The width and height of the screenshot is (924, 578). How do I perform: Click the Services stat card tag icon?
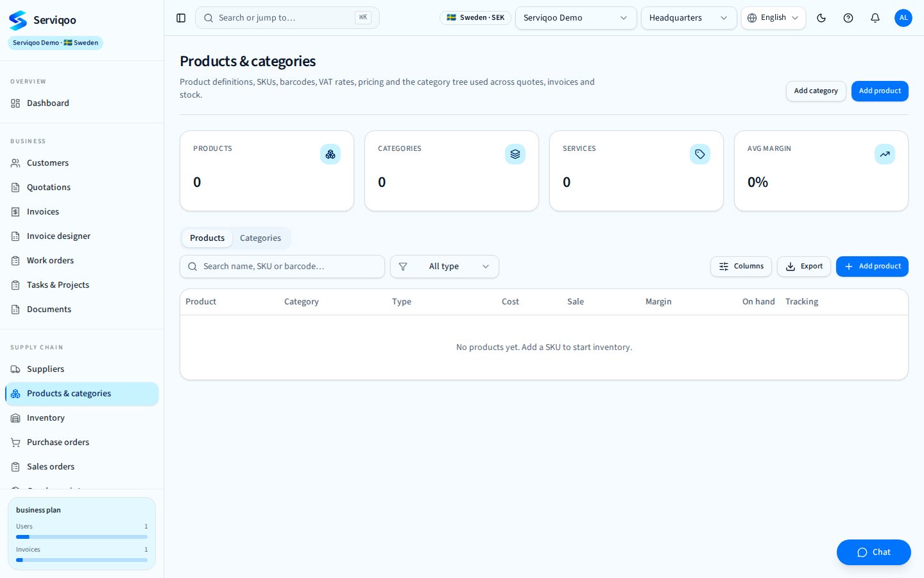click(x=700, y=154)
